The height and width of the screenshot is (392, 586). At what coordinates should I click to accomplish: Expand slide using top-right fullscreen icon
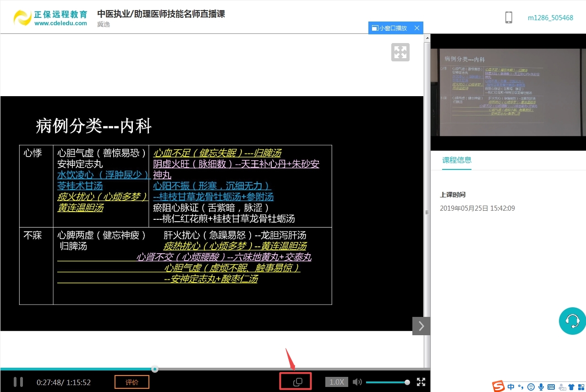tap(400, 52)
